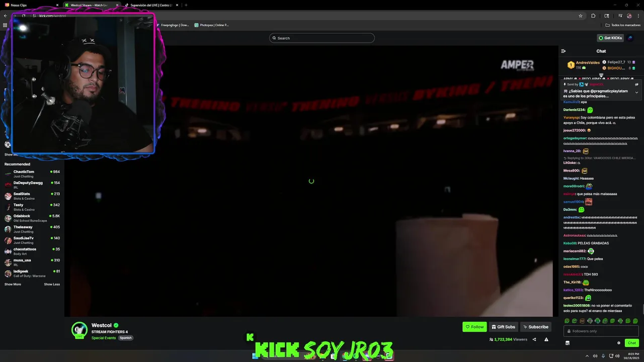Open Odablock recommended channel
The width and height of the screenshot is (644, 362).
[x=32, y=218]
